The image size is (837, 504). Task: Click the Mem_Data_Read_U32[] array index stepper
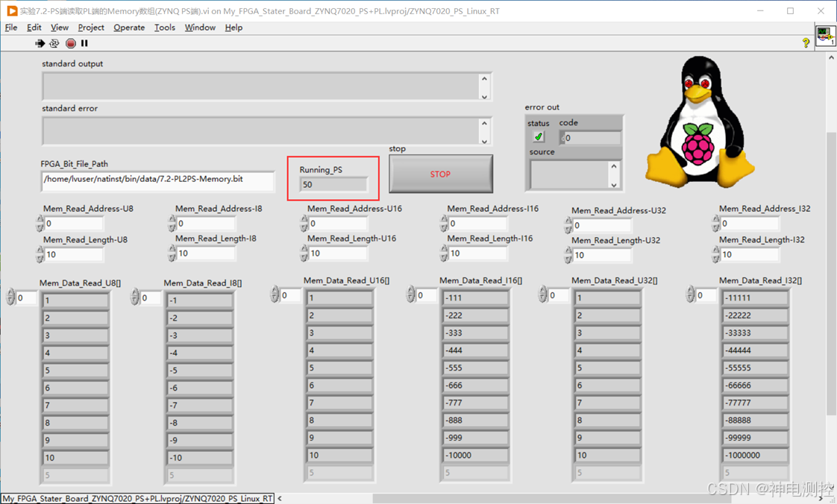(543, 294)
